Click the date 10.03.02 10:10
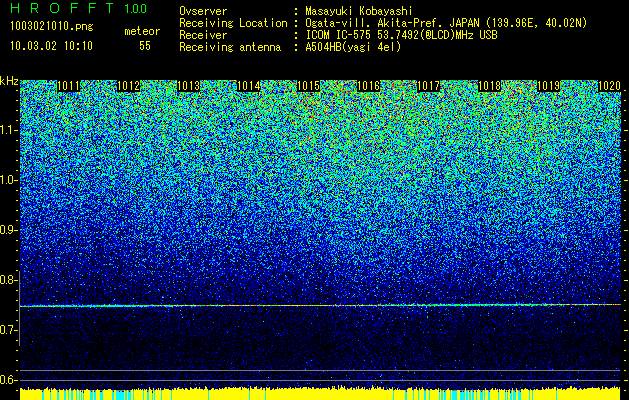This screenshot has width=629, height=400. coord(51,46)
